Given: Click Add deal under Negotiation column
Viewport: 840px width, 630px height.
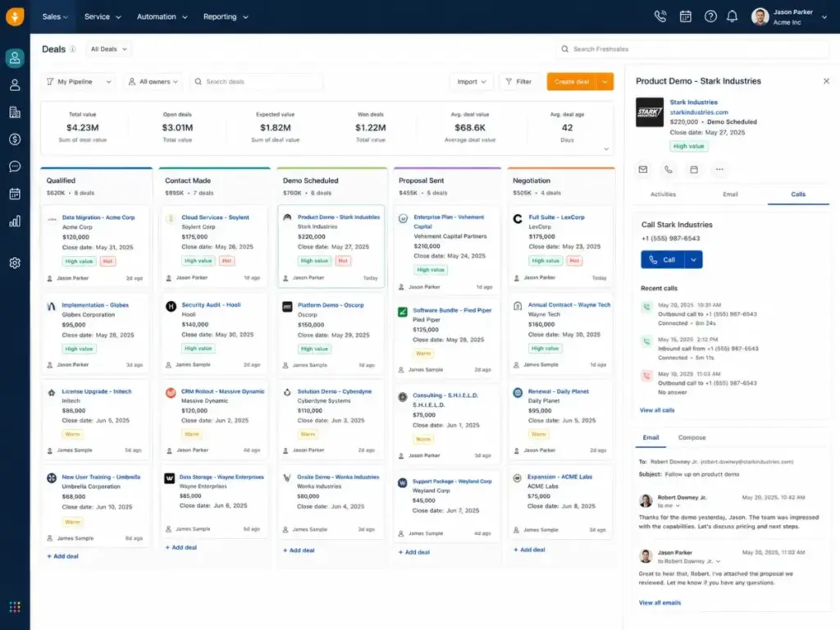Looking at the screenshot, I should (x=529, y=550).
